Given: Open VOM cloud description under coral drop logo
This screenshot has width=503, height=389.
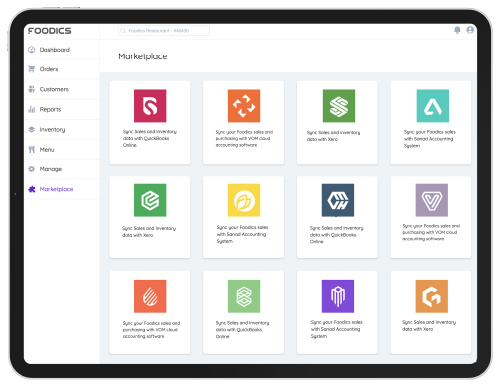Looking at the screenshot, I should (151, 330).
